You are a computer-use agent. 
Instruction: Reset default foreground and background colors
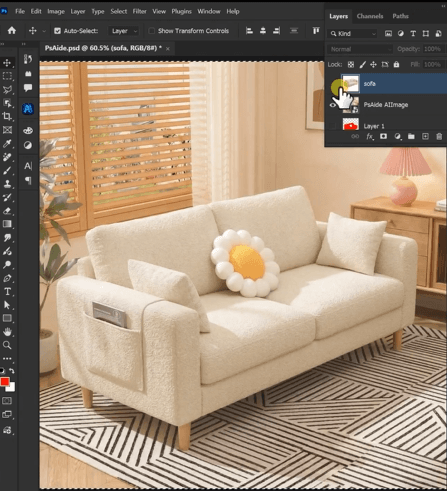click(2, 371)
